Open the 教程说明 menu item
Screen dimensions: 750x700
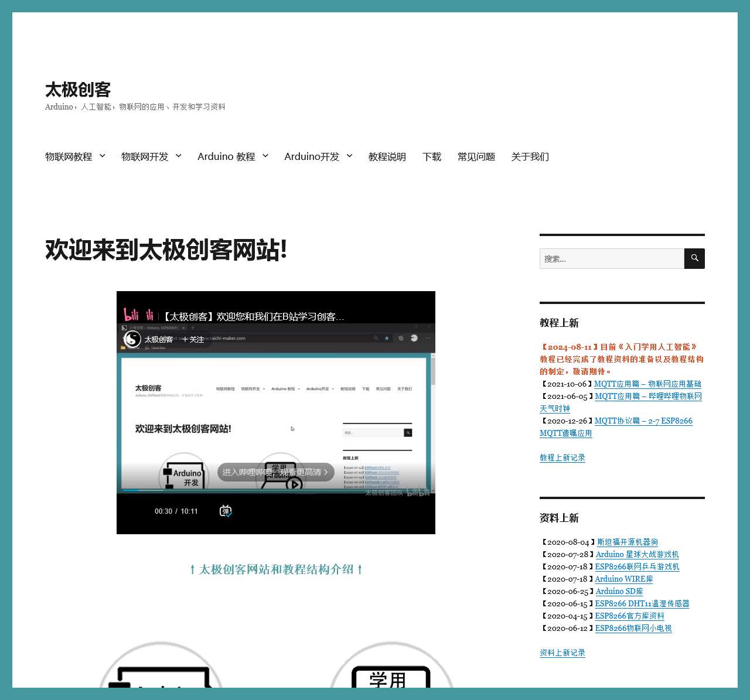(387, 157)
